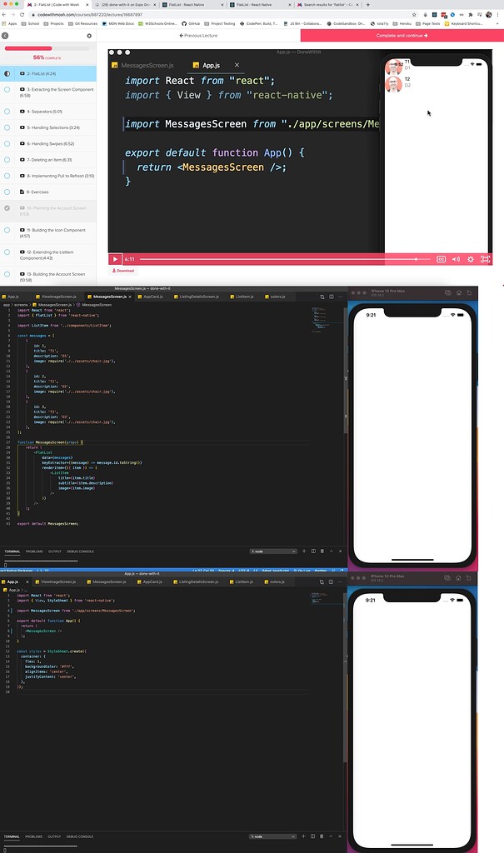Open GitHub bookmark in bookmarks bar
Viewport: 504px width, 853px height.
click(191, 24)
